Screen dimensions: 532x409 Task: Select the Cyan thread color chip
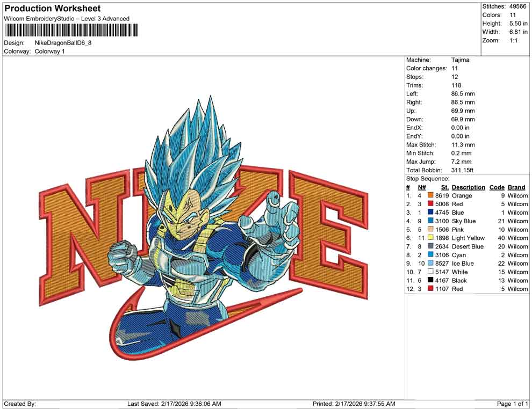coord(431,255)
